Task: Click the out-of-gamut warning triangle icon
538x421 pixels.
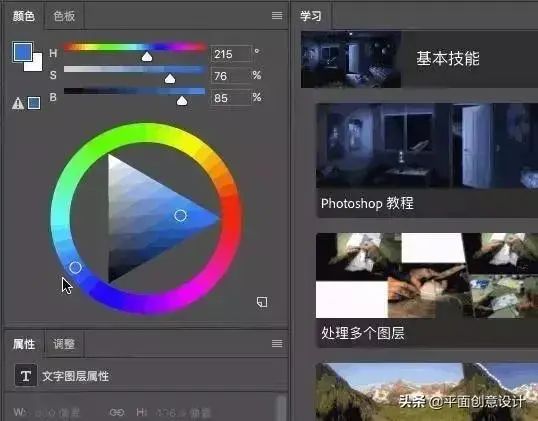Action: coord(18,103)
